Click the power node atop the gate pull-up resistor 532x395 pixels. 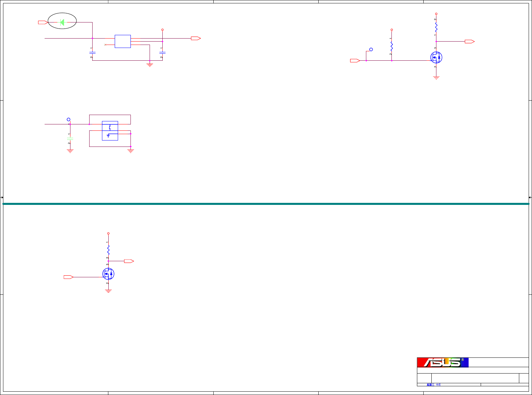click(391, 30)
